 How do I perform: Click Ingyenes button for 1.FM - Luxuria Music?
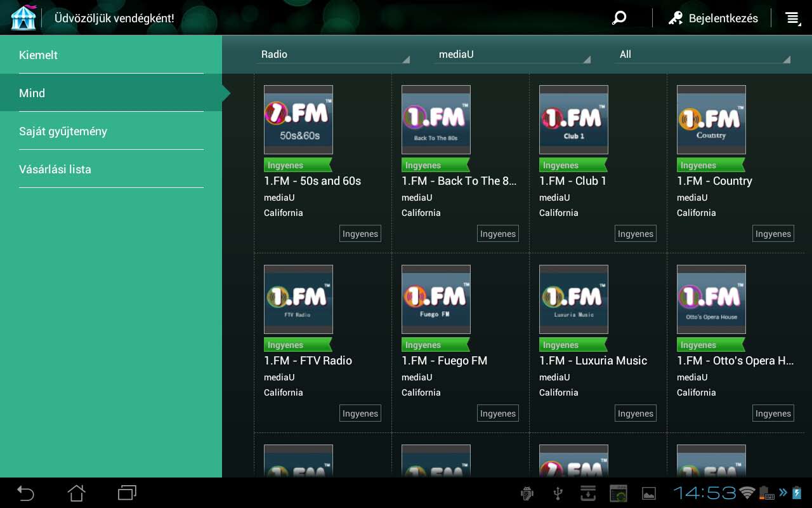pyautogui.click(x=636, y=413)
